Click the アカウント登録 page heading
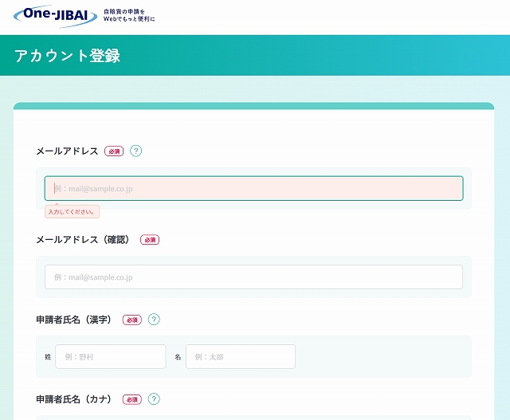 68,56
